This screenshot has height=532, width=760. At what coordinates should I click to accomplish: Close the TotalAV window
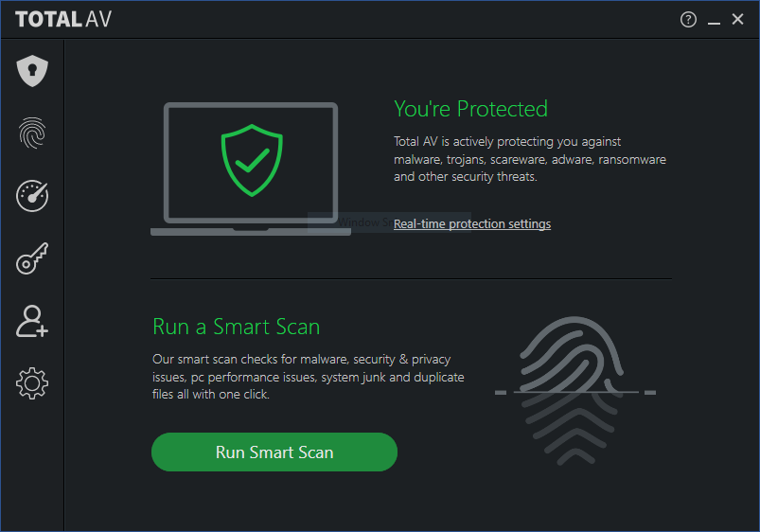[x=738, y=20]
